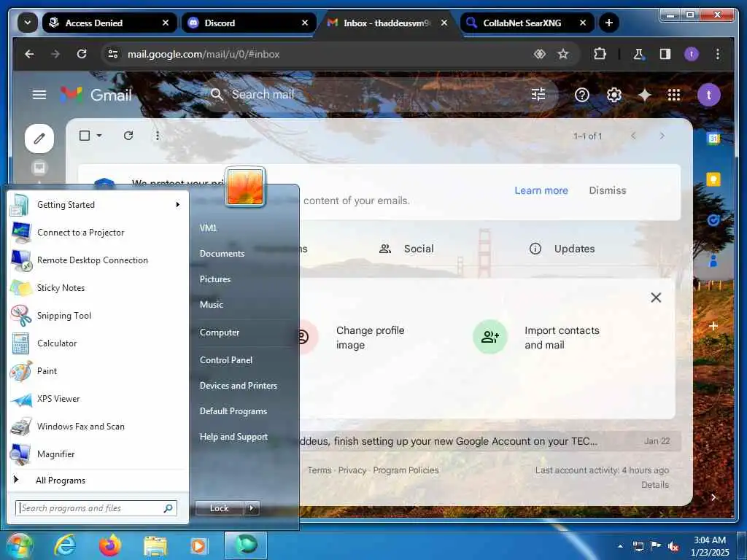Click the Start button orb on taskbar
This screenshot has width=747, height=560.
[x=18, y=546]
